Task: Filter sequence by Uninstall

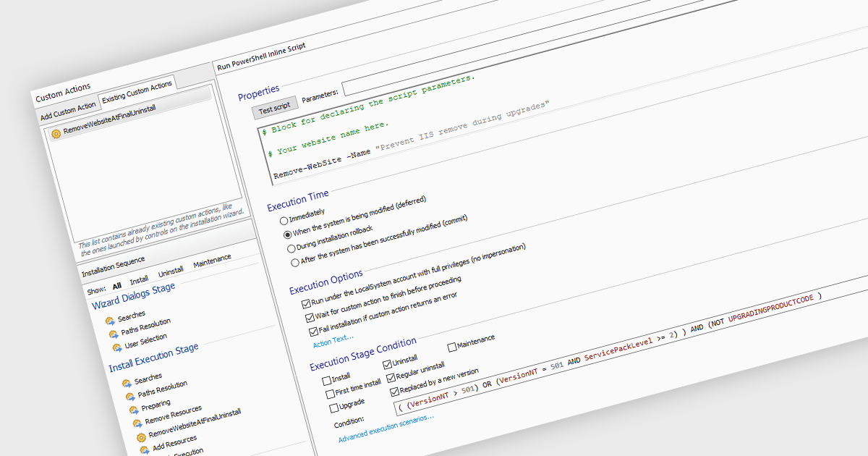Action: (171, 271)
